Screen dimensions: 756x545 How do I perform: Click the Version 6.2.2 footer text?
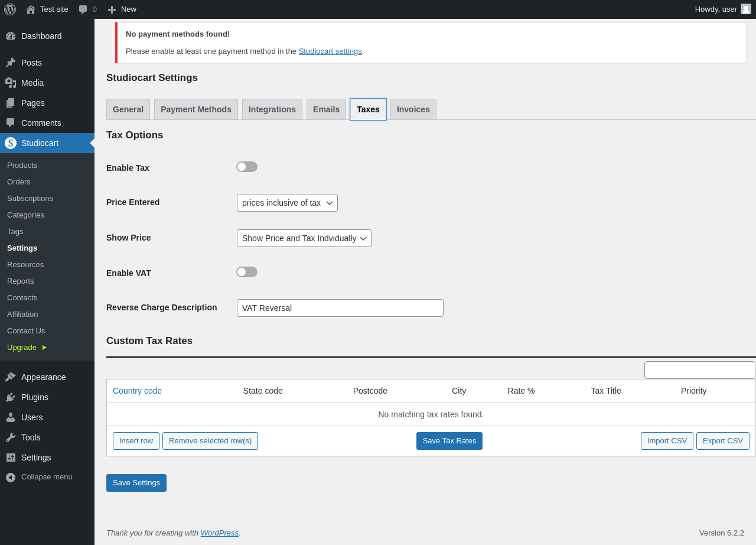pos(722,533)
